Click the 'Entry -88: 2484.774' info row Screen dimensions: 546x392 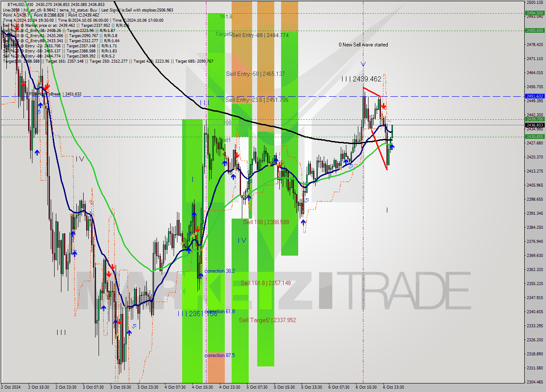coord(59,56)
